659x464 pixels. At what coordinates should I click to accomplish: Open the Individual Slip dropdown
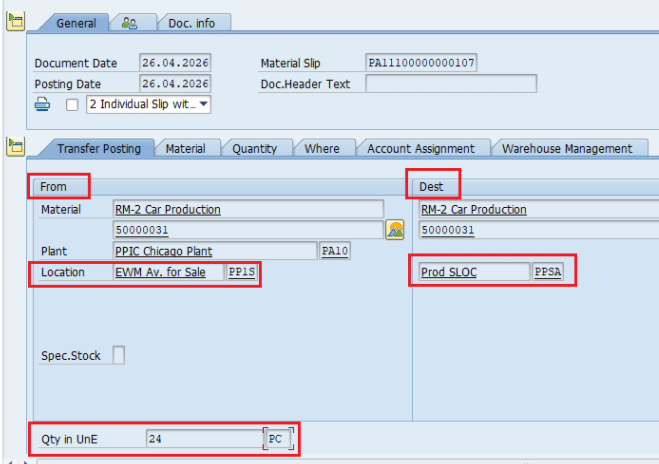tap(204, 104)
